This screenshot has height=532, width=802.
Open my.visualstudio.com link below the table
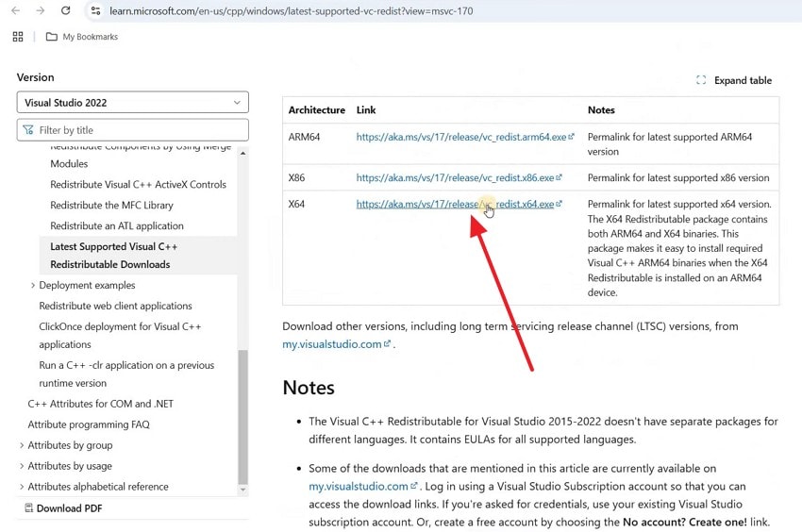click(332, 344)
